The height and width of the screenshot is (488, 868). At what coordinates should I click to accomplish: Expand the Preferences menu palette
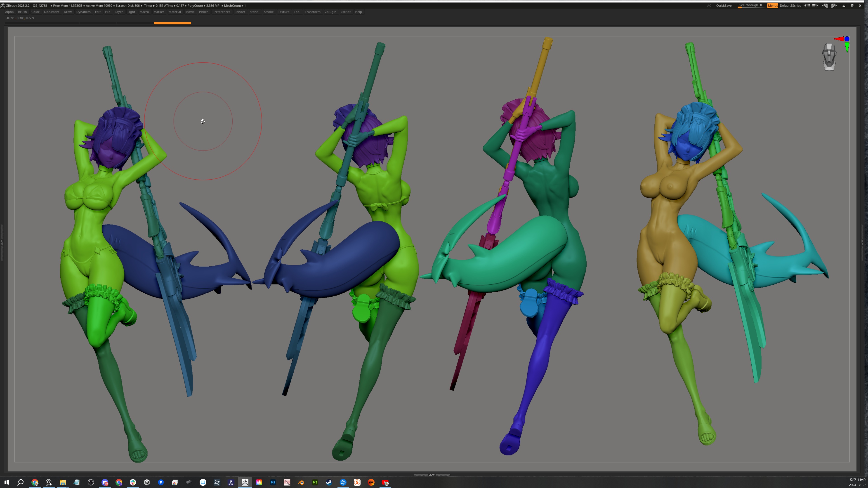pos(221,12)
